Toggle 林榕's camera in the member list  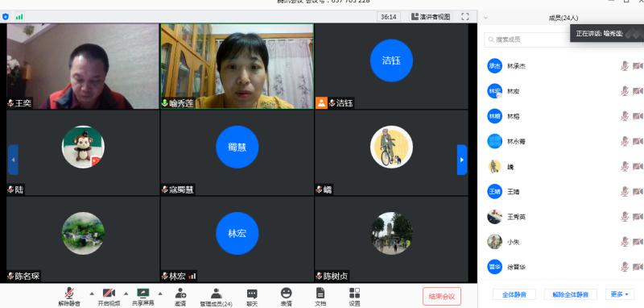(638, 116)
